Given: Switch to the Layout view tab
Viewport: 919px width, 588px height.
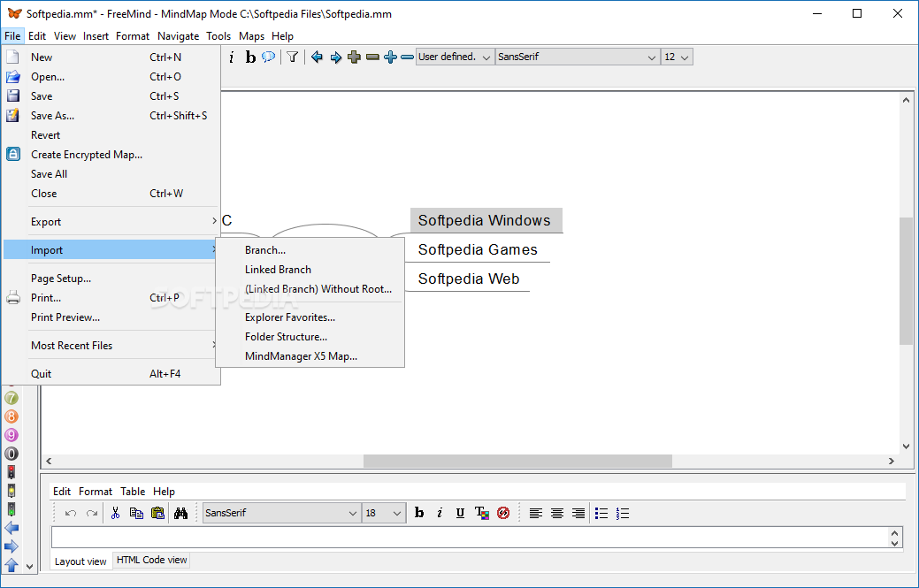Looking at the screenshot, I should (x=80, y=561).
